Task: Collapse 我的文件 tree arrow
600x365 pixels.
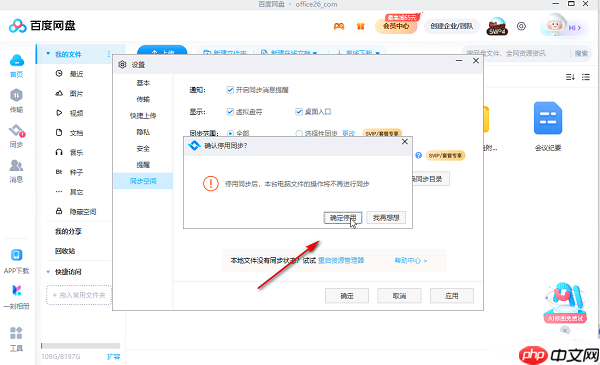Action: coord(48,54)
